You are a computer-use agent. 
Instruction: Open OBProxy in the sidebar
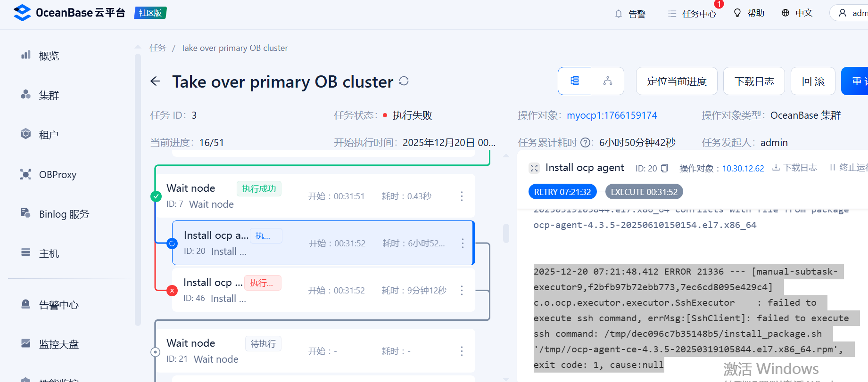pos(58,174)
